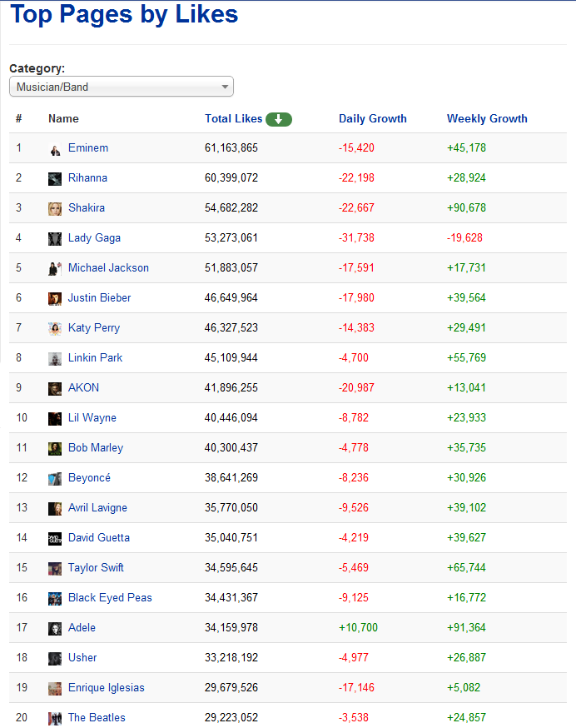Select Adele's weekly growth +91,364
The height and width of the screenshot is (728, 576).
pyautogui.click(x=466, y=628)
